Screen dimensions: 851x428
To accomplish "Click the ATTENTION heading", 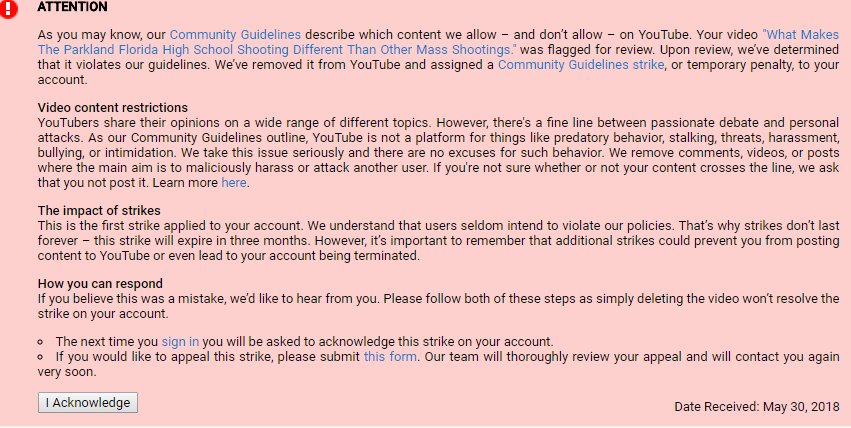I will pyautogui.click(x=72, y=7).
